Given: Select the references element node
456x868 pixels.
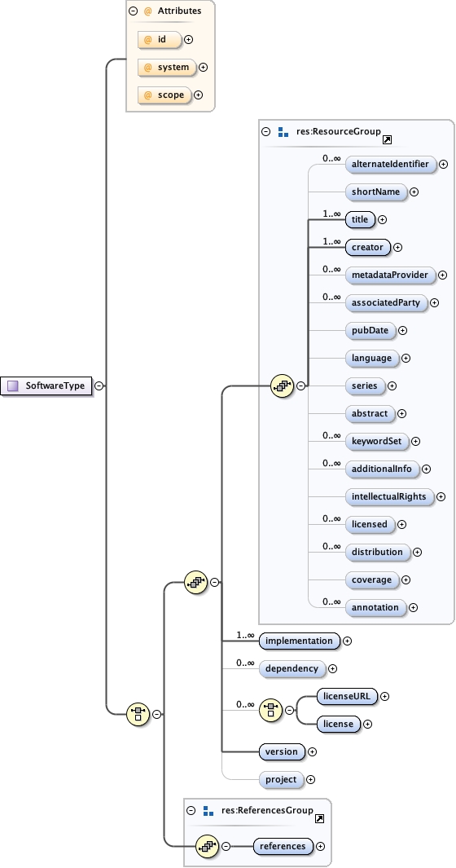Looking at the screenshot, I should tap(283, 847).
